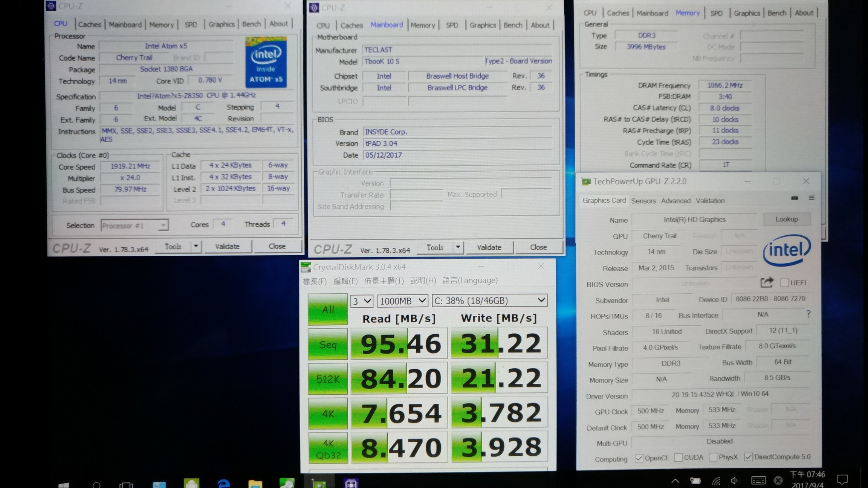This screenshot has height=488, width=868.
Task: Click the taskbar clock showing 07:46
Action: point(808,480)
